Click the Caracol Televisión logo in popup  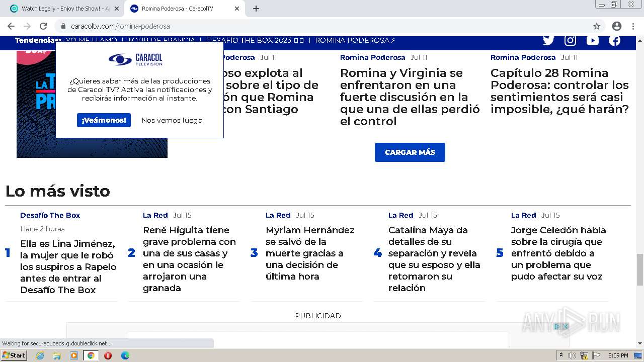tap(136, 60)
